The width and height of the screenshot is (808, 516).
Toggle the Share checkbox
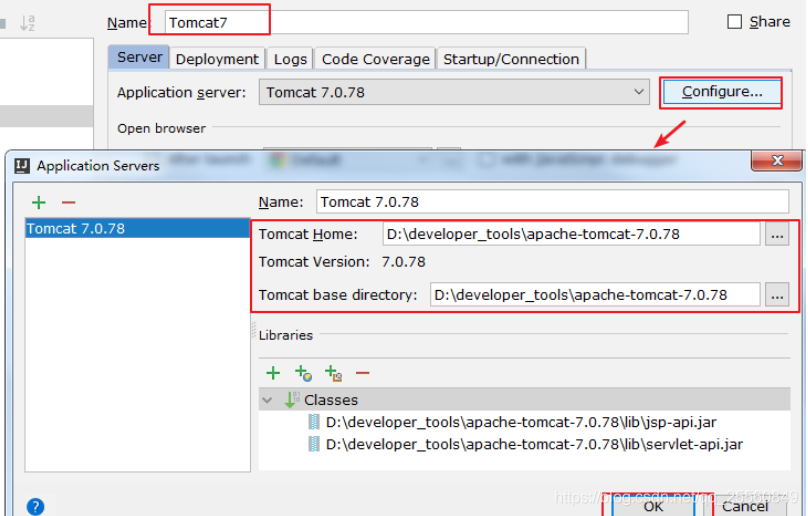point(734,22)
